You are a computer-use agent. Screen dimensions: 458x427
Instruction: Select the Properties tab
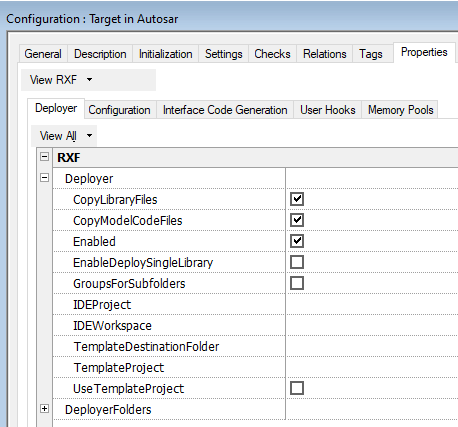pos(424,52)
